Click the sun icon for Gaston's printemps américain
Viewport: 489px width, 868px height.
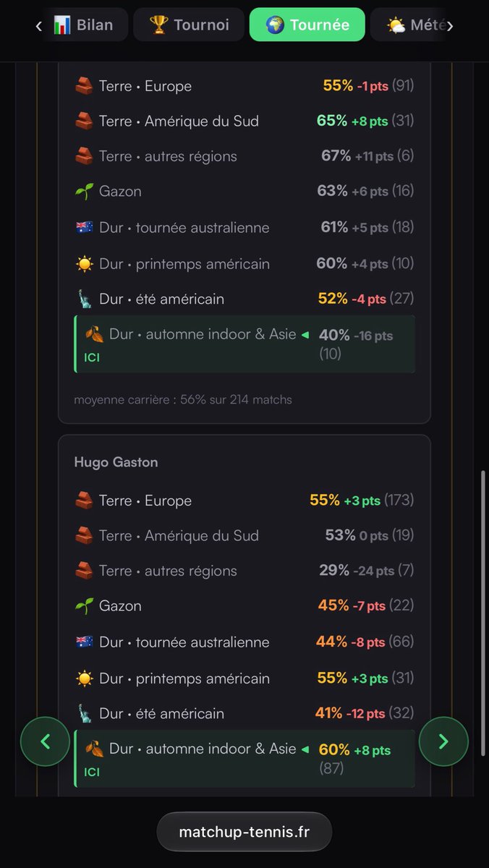pos(84,678)
